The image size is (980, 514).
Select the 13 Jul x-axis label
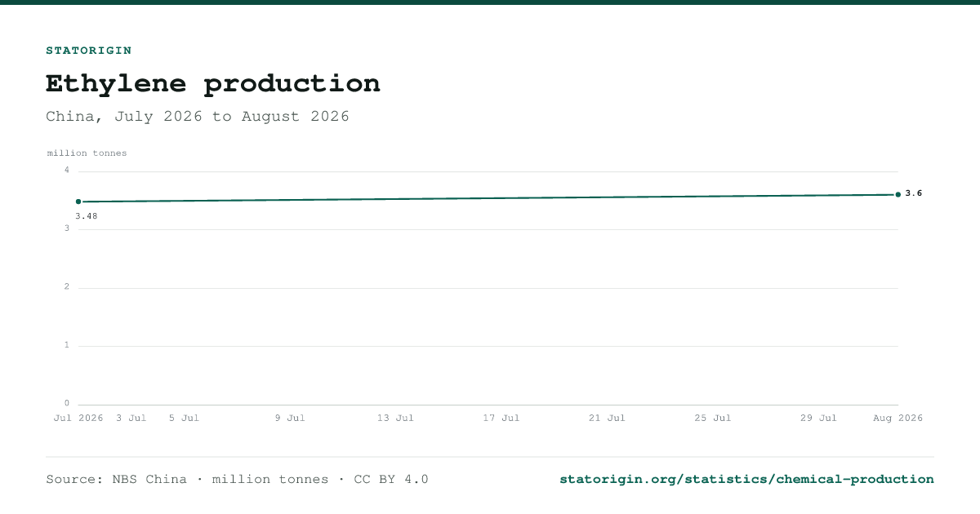(395, 418)
